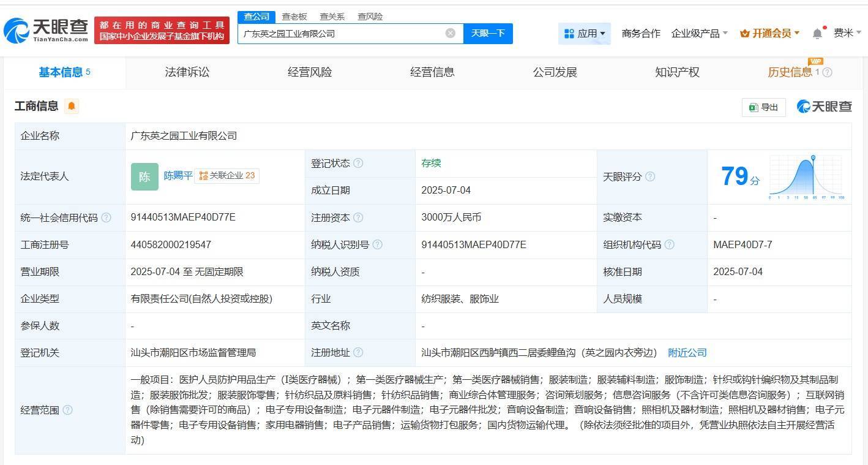The height and width of the screenshot is (465, 868).
Task: Click registration number 440582000219547
Action: 171,244
